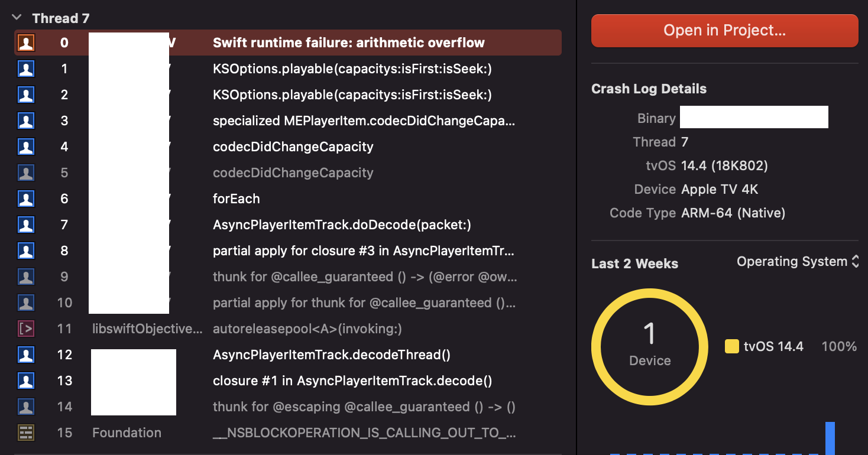Click the grayed icon on frame 10

(25, 303)
